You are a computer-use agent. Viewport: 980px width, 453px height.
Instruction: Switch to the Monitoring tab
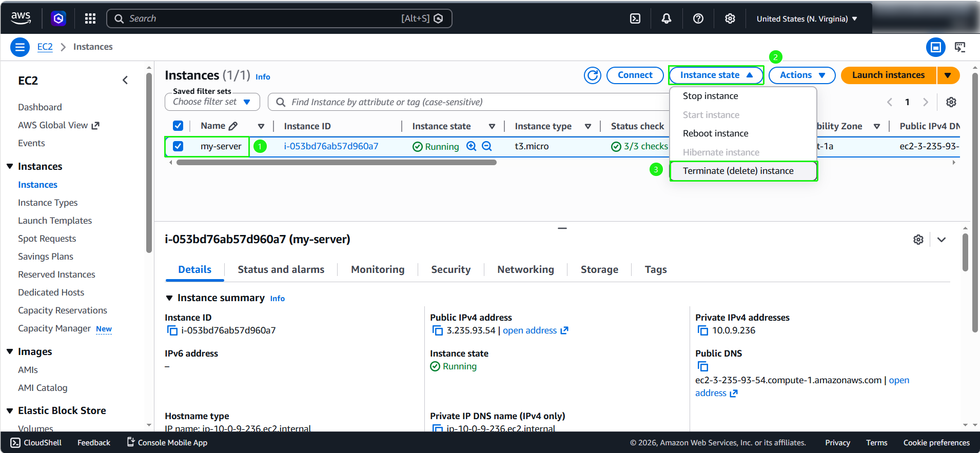[x=378, y=269]
